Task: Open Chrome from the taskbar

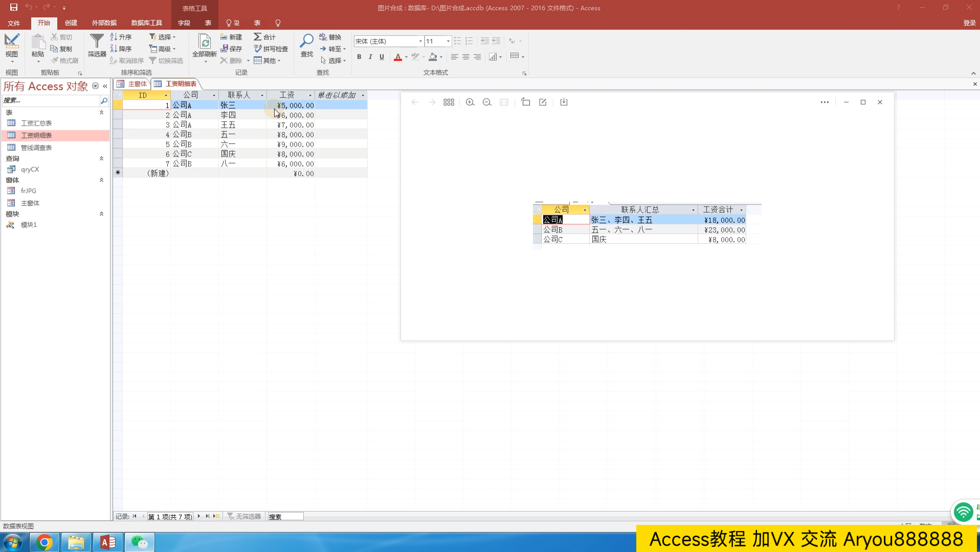Action: 44,542
